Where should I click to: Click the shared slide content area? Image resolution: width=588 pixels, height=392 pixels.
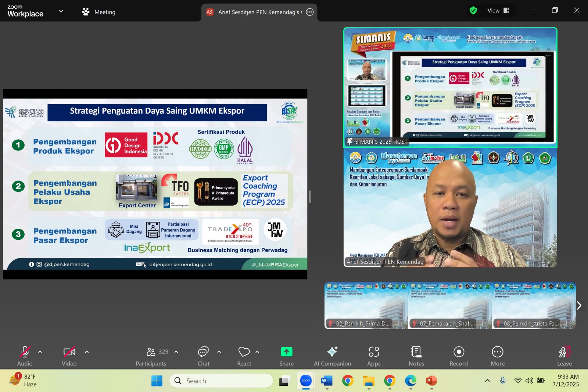[x=155, y=184]
